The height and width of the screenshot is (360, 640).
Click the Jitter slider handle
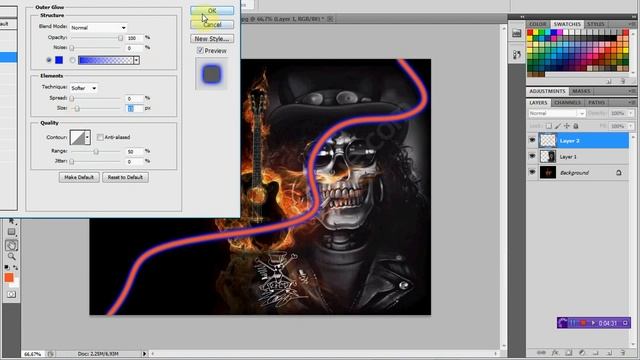tap(71, 162)
